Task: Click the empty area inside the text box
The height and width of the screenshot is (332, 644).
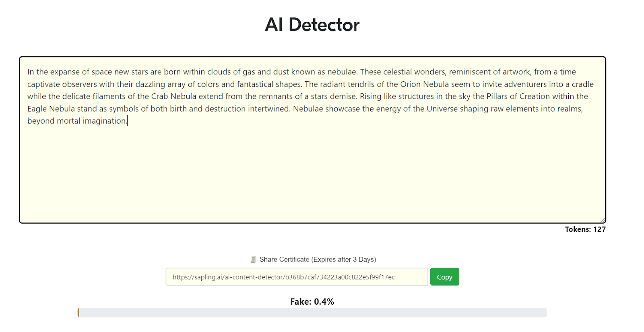Action: pos(312,173)
